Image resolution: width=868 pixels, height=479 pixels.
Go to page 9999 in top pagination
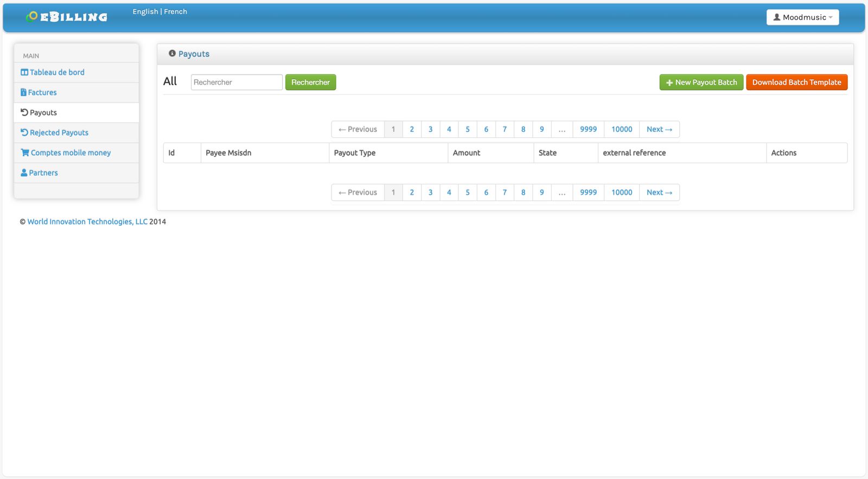pyautogui.click(x=589, y=129)
